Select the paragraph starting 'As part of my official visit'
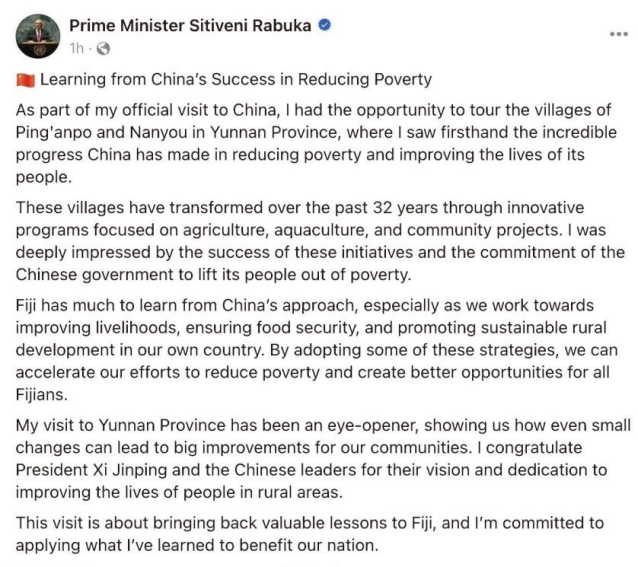The image size is (638, 567). pos(316,143)
